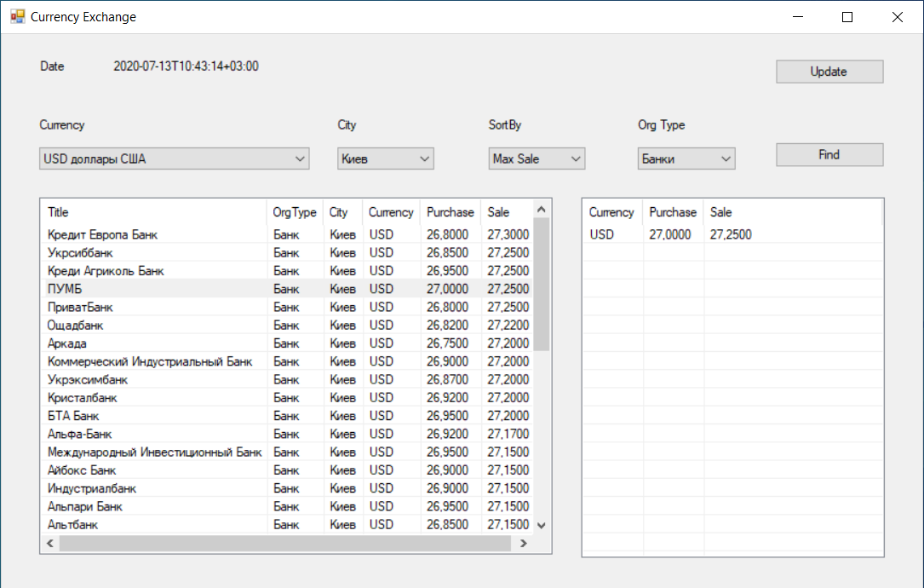Open the City dropdown showing Киев
This screenshot has width=924, height=588.
pos(386,159)
